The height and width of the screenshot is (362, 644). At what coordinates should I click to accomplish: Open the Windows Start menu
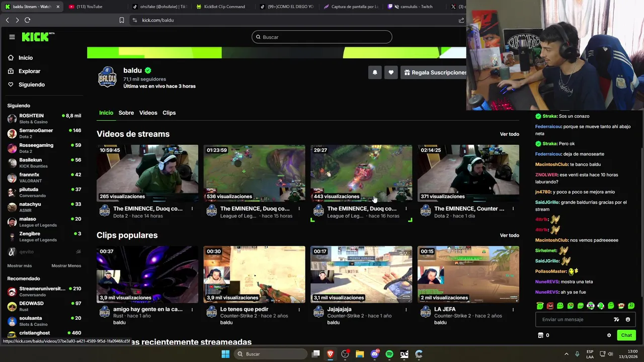pyautogui.click(x=225, y=354)
